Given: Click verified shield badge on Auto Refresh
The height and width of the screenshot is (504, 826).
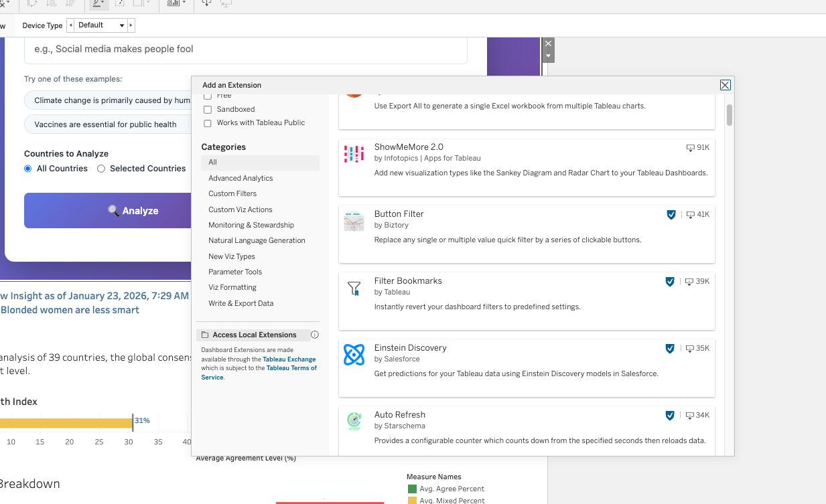Looking at the screenshot, I should click(669, 415).
